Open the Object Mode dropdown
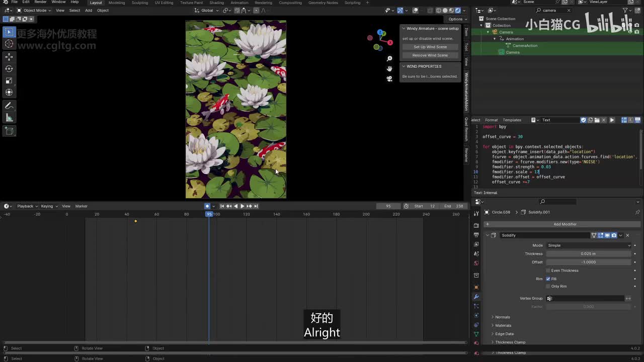This screenshot has width=644, height=362. (x=34, y=11)
